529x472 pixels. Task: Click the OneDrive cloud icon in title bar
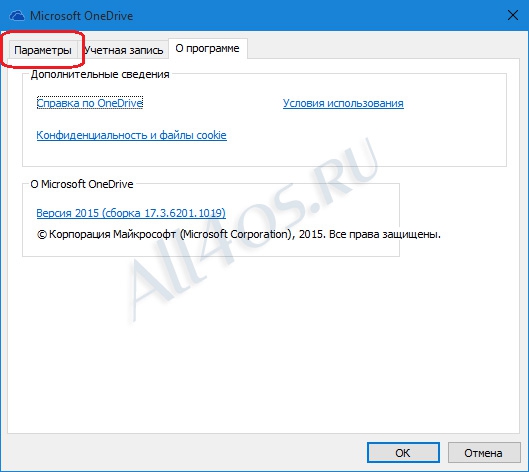point(17,16)
